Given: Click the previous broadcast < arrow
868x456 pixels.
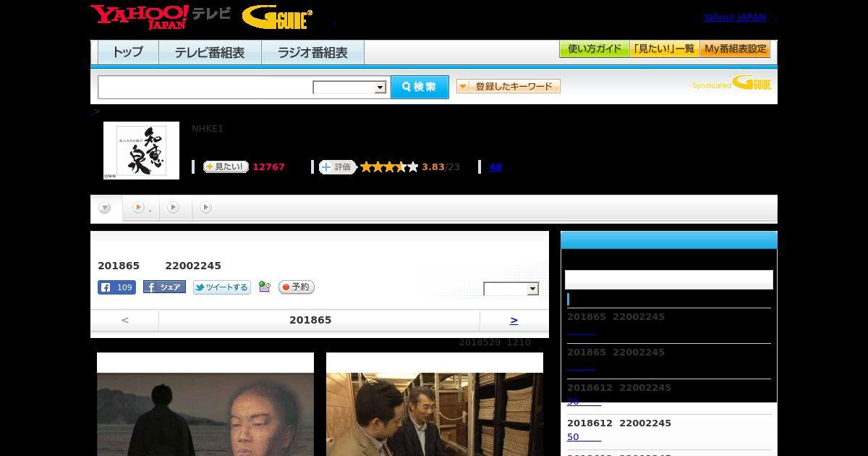Looking at the screenshot, I should tap(124, 320).
